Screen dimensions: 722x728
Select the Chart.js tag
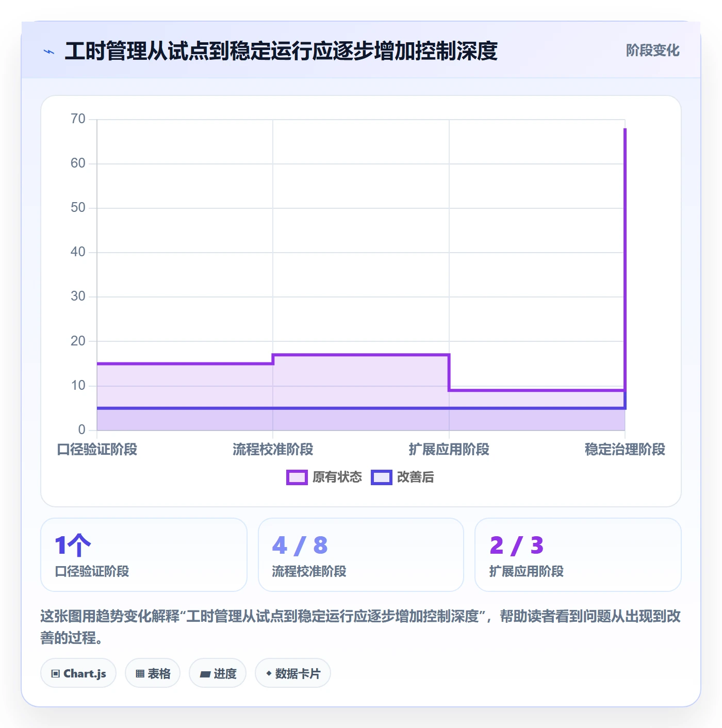[78, 673]
